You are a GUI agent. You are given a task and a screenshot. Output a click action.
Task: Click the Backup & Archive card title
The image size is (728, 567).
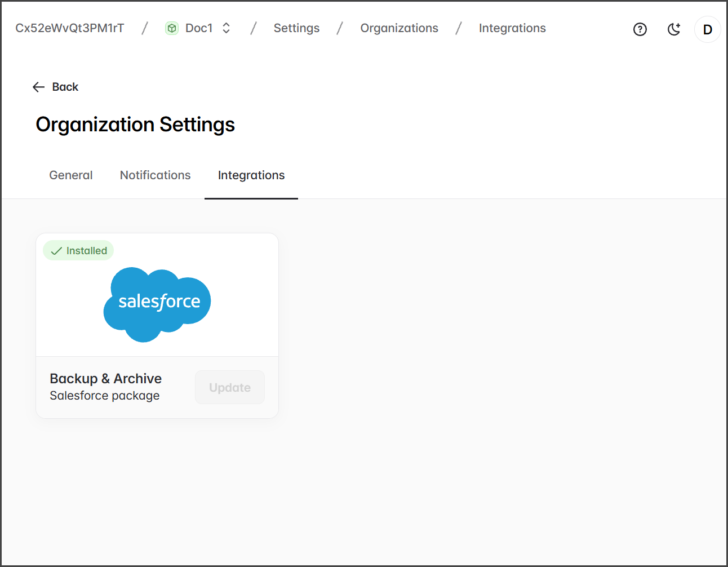coord(106,378)
